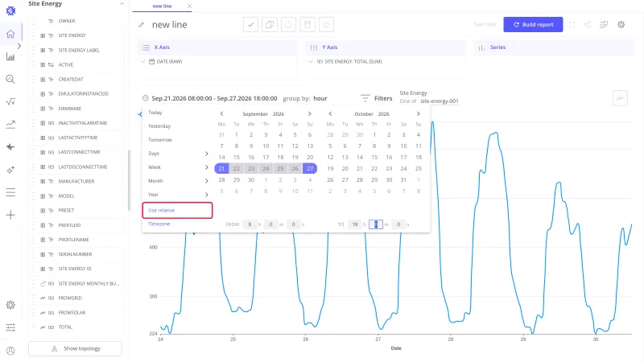Collapse the Site Energy attribute panel

pyautogui.click(x=122, y=4)
